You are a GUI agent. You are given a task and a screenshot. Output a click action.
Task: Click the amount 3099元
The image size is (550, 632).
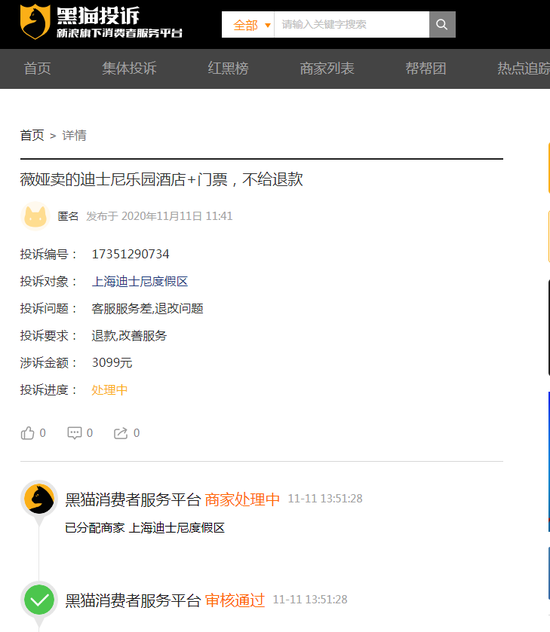click(112, 363)
